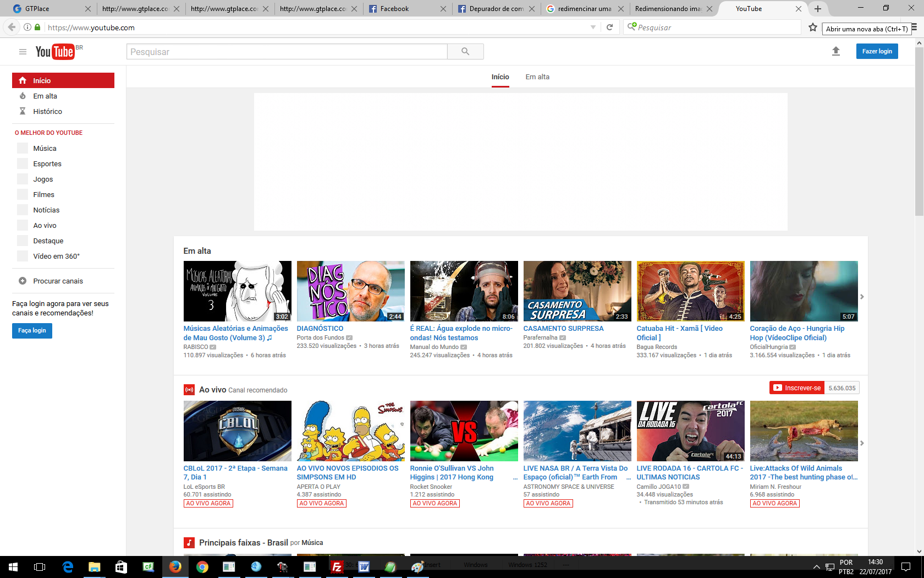
Task: Open LIVE RODADA 16 Cartola thumbnail
Action: tap(690, 431)
